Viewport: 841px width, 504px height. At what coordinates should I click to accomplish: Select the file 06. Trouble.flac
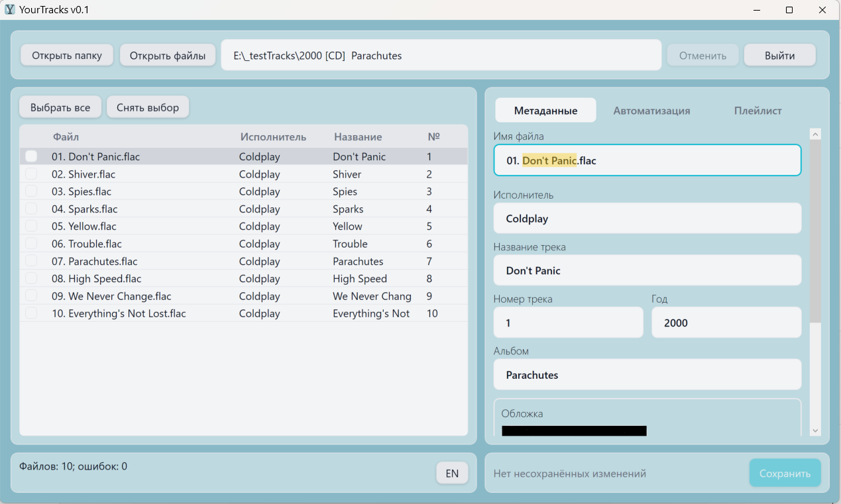[x=243, y=244]
